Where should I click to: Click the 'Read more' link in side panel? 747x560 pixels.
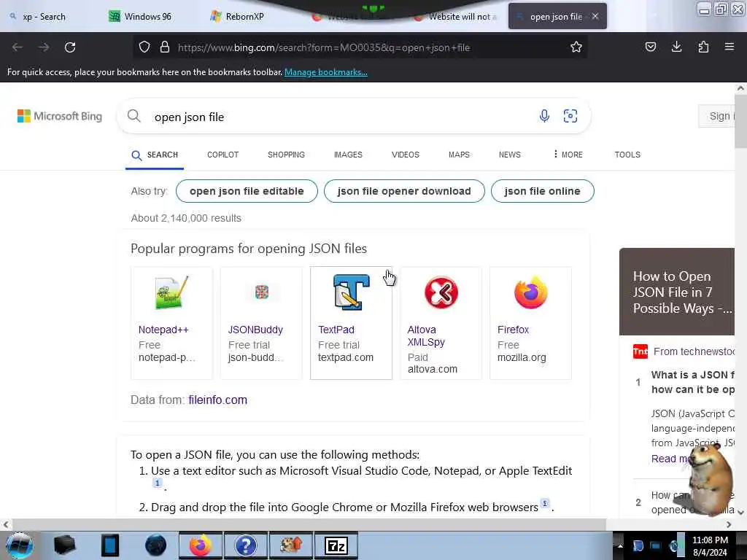[670, 459]
